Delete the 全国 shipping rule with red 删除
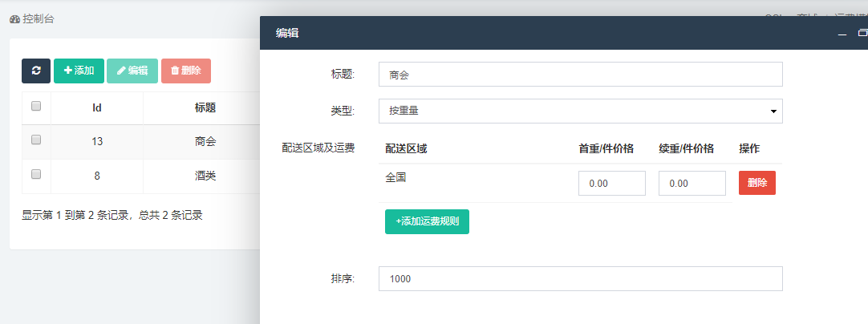 (756, 183)
